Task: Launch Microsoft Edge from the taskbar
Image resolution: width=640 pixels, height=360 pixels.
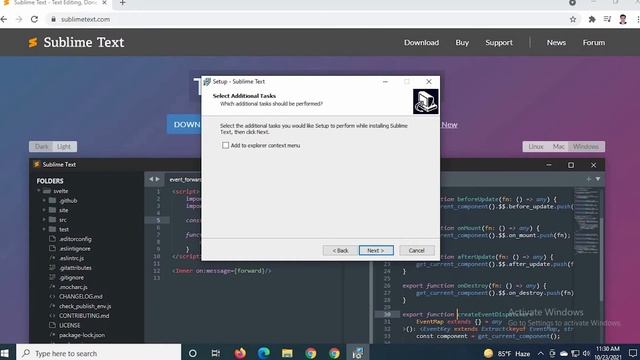Action: 263,353
